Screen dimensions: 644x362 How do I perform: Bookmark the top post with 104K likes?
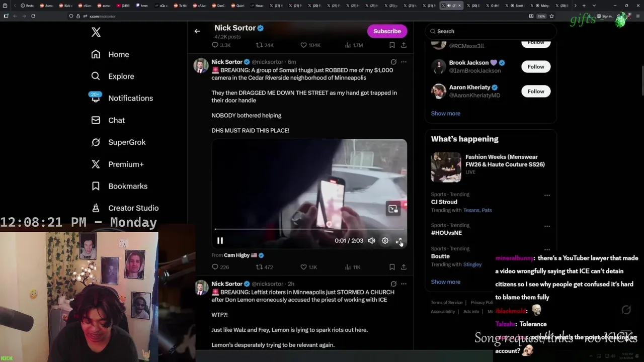coord(392,45)
